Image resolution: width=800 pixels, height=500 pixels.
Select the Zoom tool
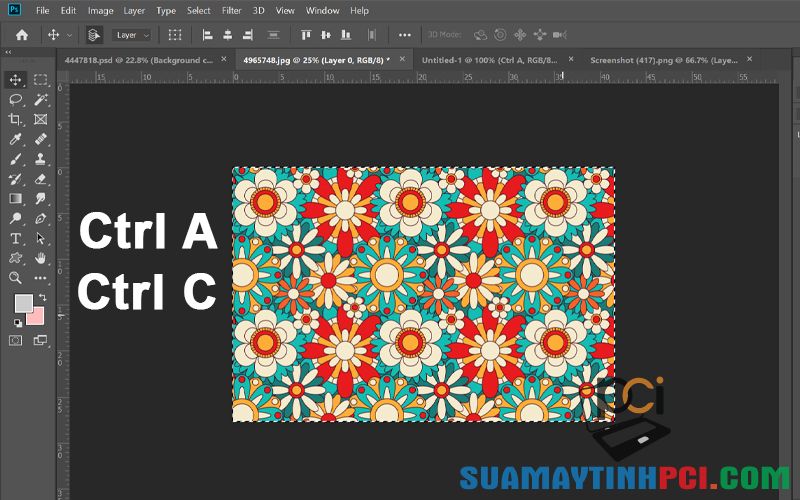click(15, 278)
